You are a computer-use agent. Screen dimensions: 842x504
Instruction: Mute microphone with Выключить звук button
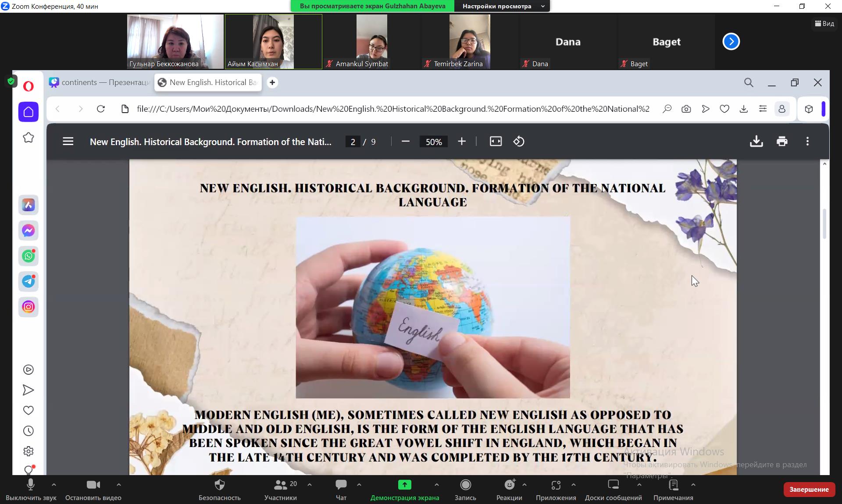30,485
